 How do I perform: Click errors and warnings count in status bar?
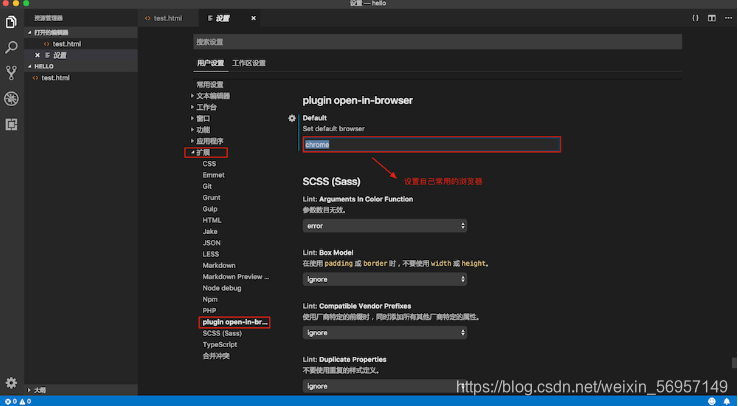(x=18, y=401)
